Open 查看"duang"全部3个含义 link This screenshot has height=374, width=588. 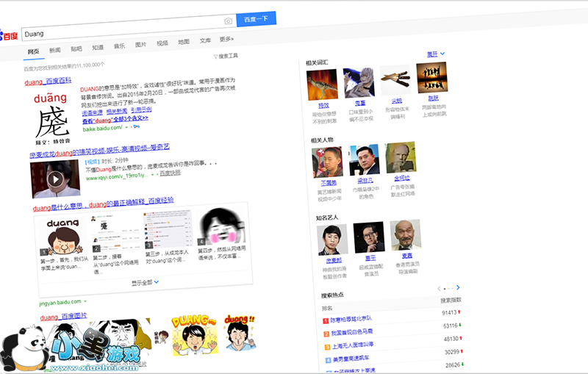115,119
